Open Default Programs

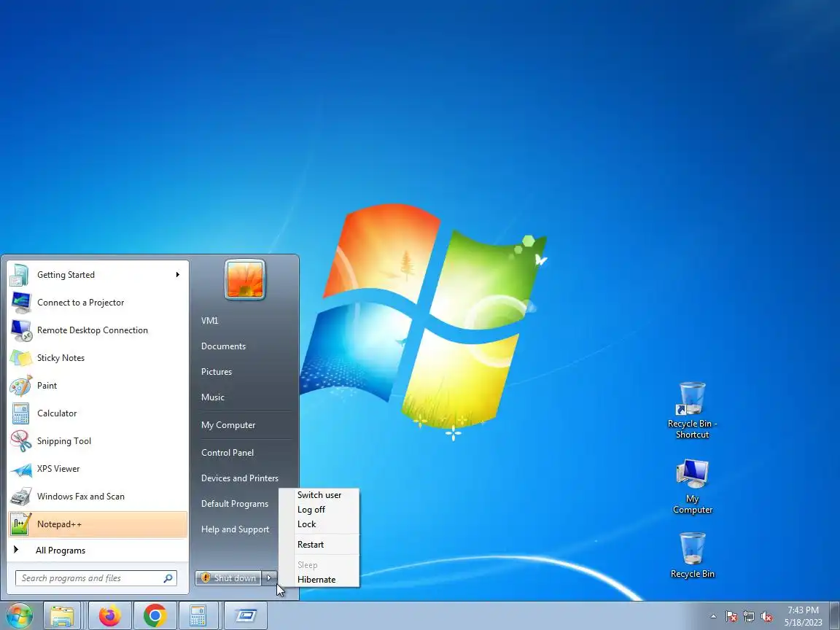pos(235,504)
